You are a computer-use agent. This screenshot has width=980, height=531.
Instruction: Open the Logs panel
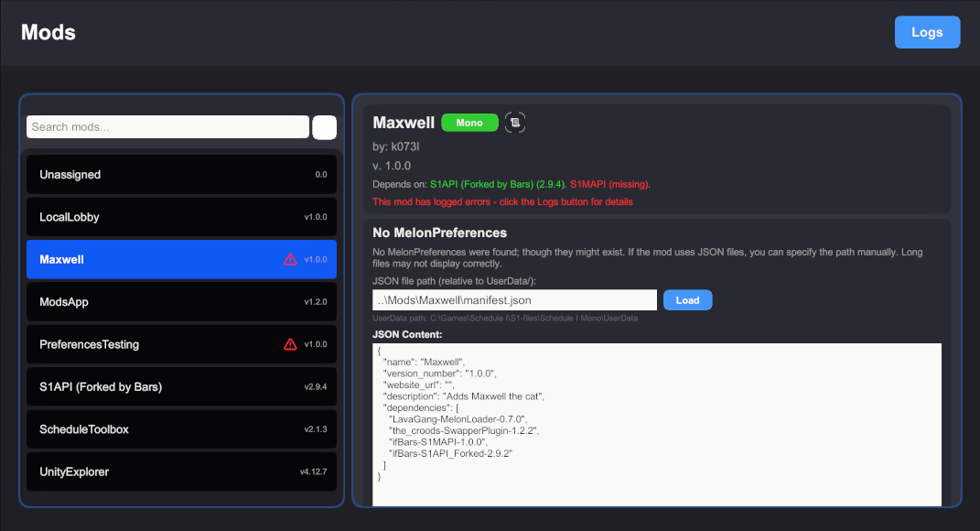pyautogui.click(x=927, y=32)
